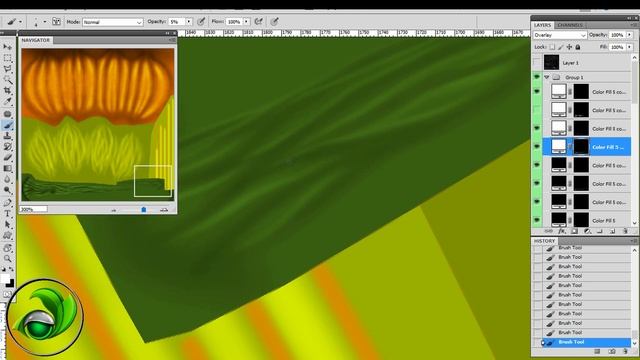This screenshot has height=360, width=640.
Task: Select the Group 1 row
Action: [587, 77]
